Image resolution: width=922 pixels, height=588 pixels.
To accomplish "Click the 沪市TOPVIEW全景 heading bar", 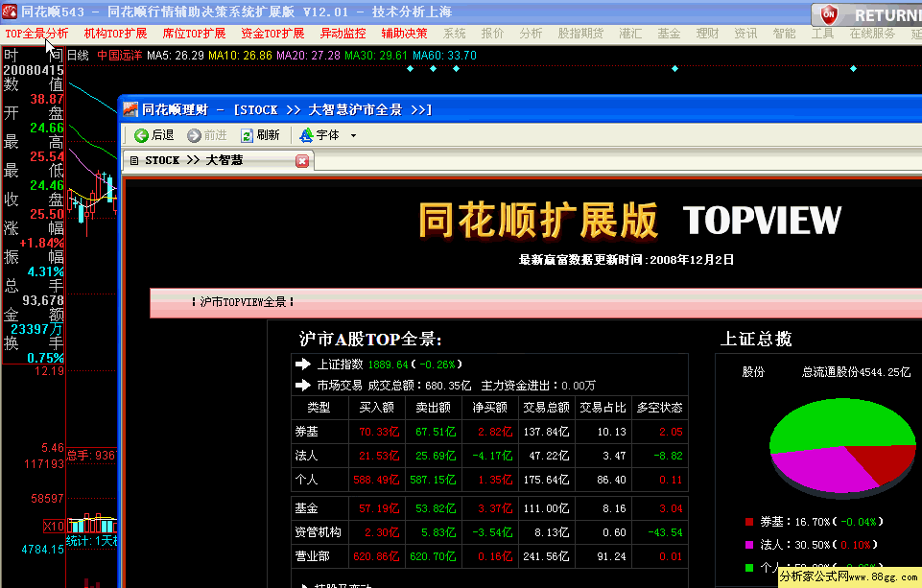I will 535,303.
